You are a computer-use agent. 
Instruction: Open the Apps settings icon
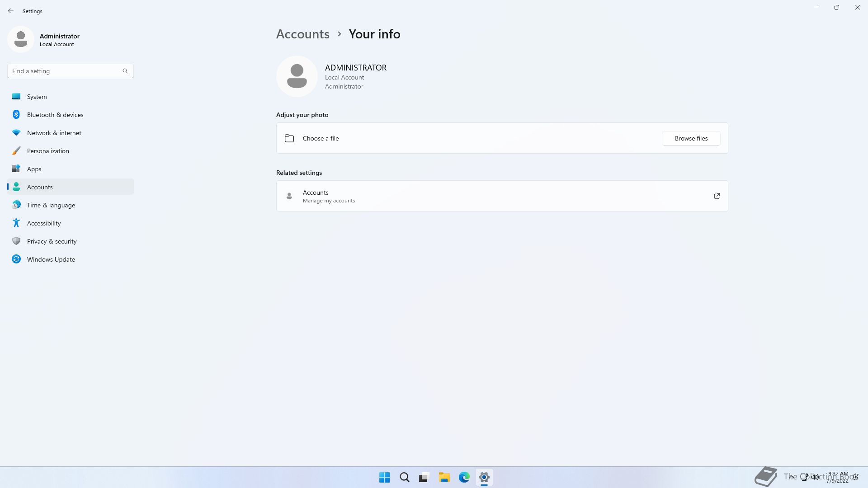tap(16, 169)
